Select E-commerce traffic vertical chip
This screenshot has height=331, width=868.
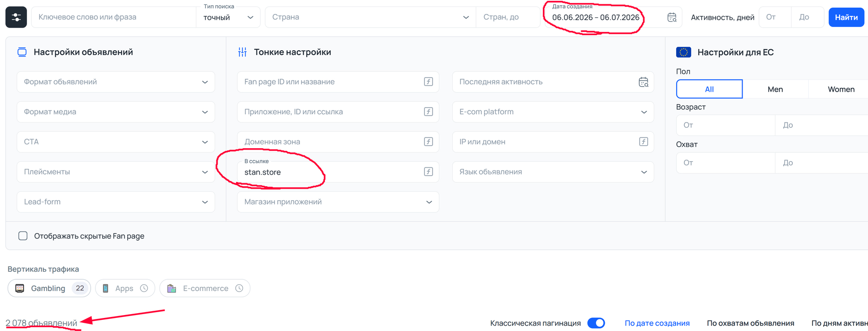[x=204, y=288]
